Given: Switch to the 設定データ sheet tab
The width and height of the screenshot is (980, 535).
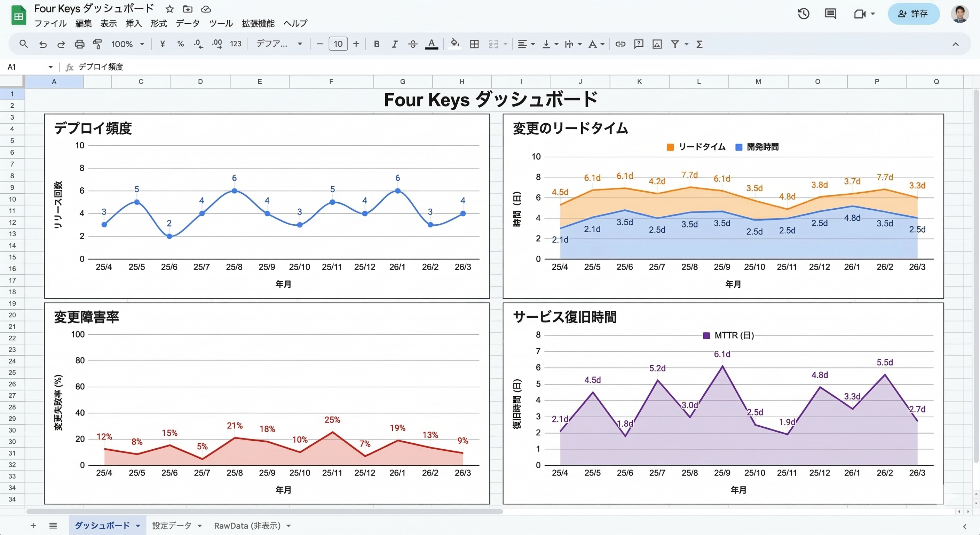Looking at the screenshot, I should click(172, 526).
